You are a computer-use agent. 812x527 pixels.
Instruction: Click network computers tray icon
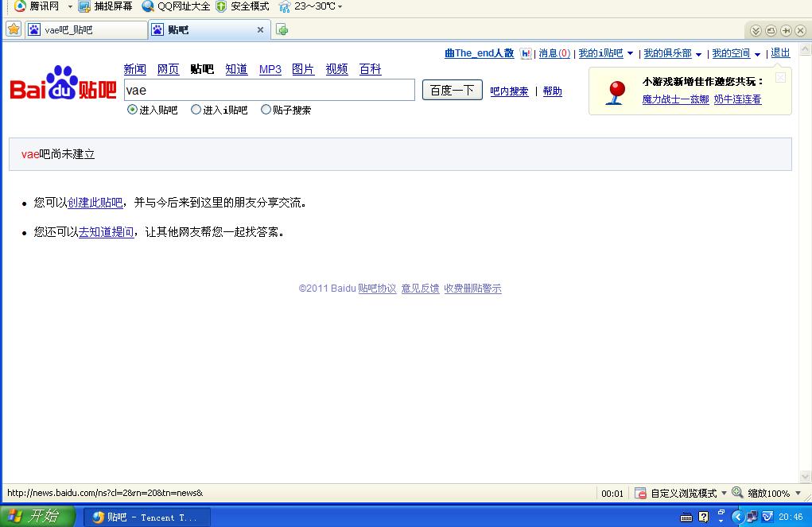pos(752,517)
